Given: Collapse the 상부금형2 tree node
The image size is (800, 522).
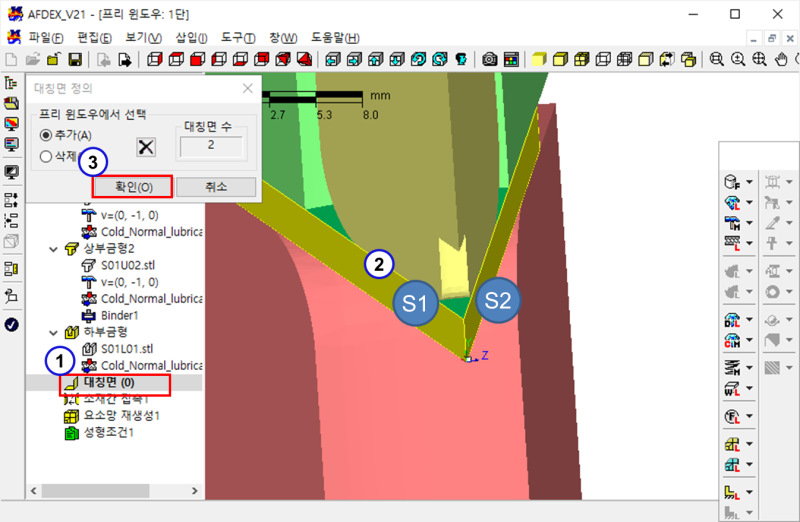Looking at the screenshot, I should pyautogui.click(x=54, y=248).
